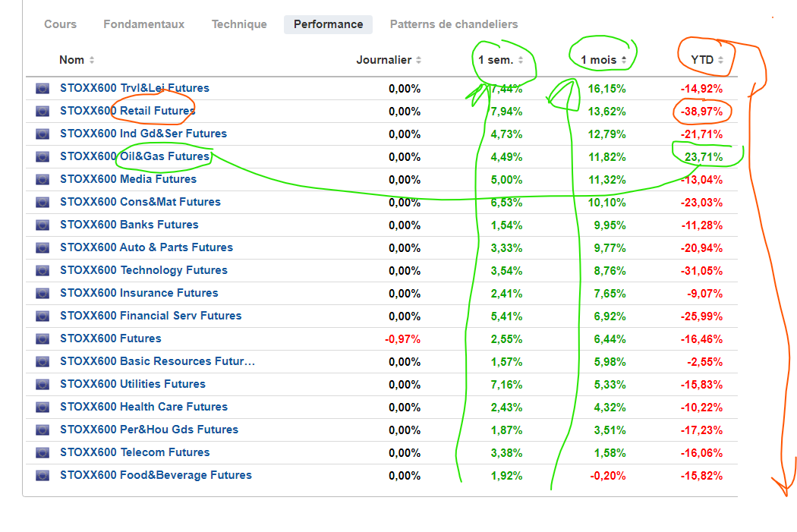Click EU flag icon beside Utilities Futures
The image size is (797, 532).
pyautogui.click(x=43, y=385)
